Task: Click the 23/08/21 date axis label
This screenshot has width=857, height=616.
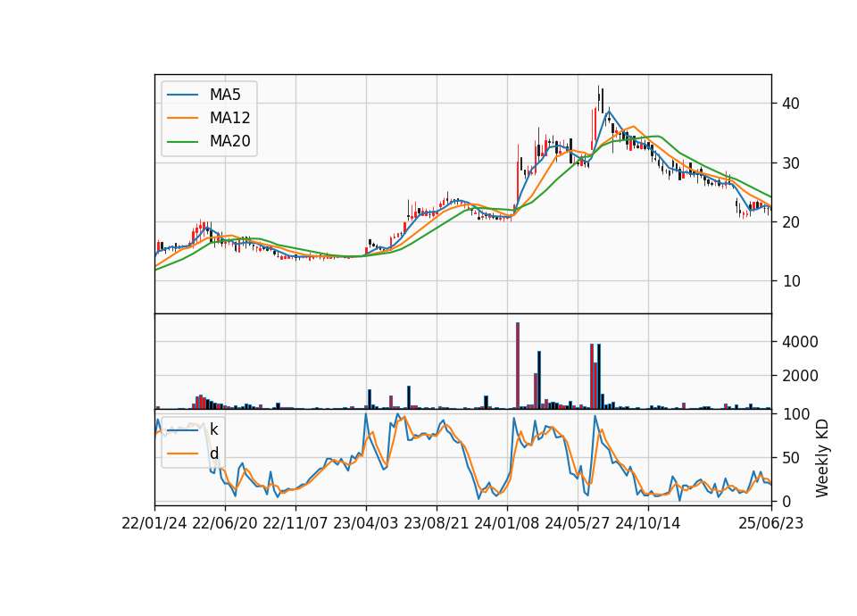Action: tap(437, 524)
